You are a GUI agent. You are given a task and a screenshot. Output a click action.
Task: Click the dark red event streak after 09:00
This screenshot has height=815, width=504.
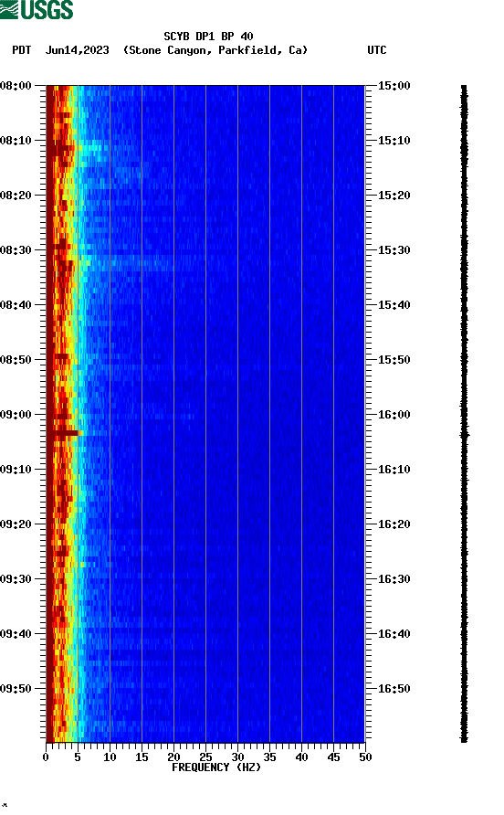63,432
